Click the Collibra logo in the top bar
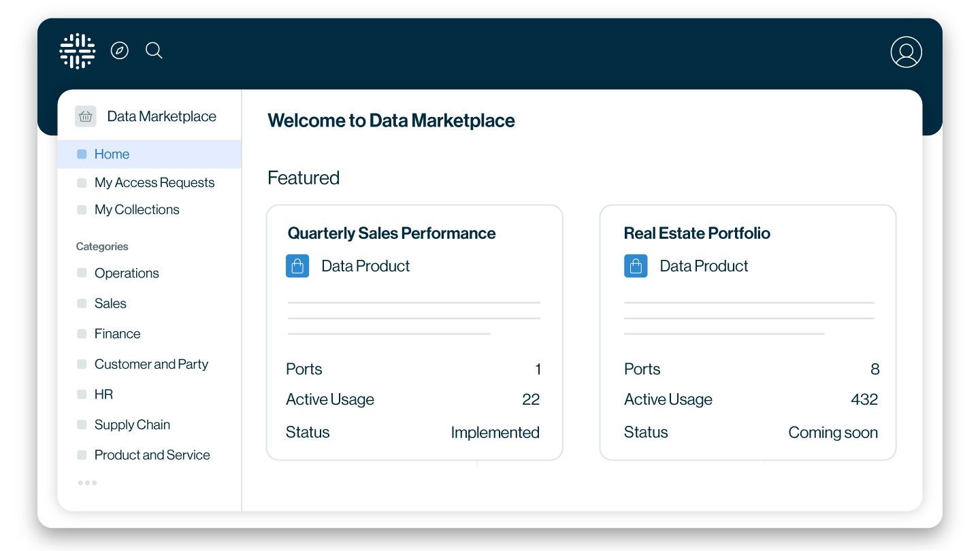 77,50
